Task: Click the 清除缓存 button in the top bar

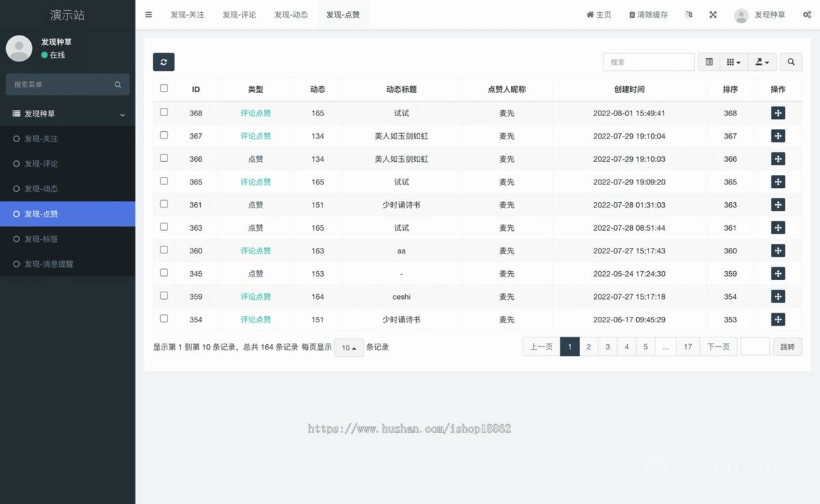Action: click(648, 14)
